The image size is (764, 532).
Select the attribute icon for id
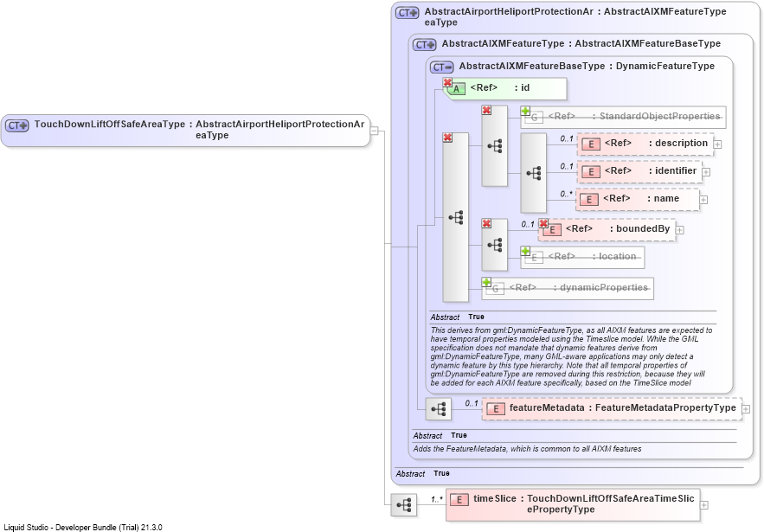coord(457,88)
